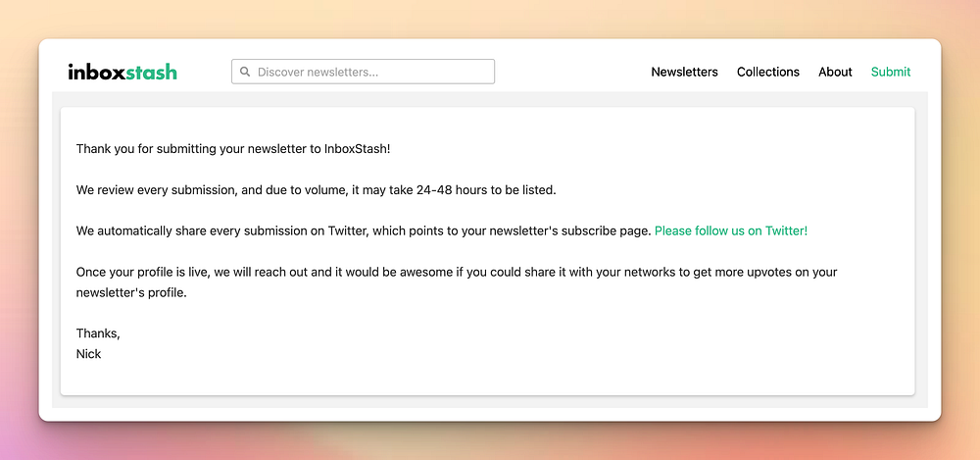This screenshot has height=460, width=980.
Task: Open the Newsletters nav item
Action: coord(684,72)
